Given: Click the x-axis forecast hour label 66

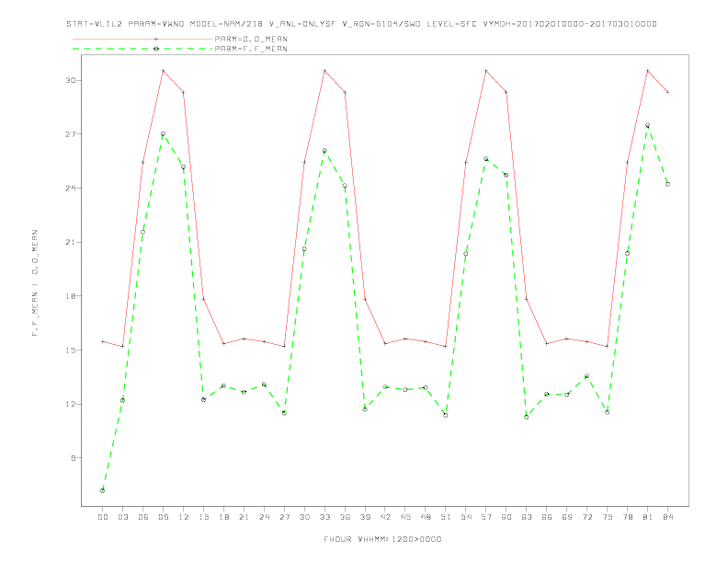Looking at the screenshot, I should point(547,517).
